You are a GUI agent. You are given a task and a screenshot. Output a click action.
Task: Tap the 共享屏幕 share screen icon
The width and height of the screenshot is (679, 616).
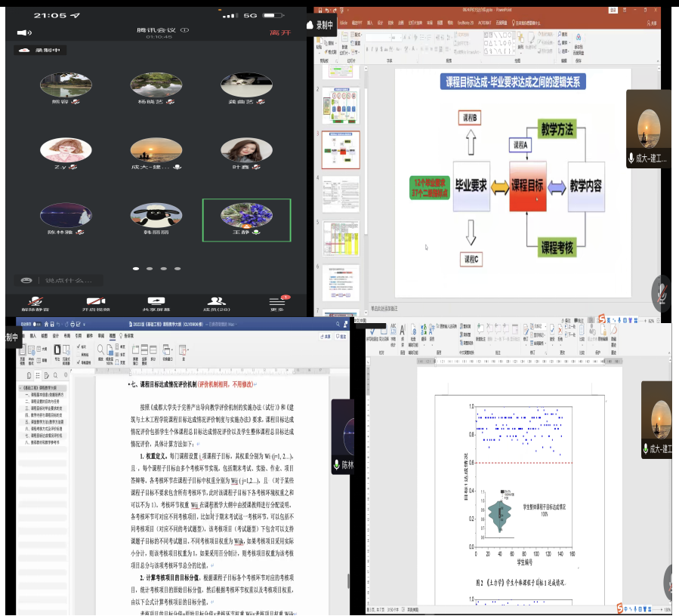pyautogui.click(x=156, y=302)
